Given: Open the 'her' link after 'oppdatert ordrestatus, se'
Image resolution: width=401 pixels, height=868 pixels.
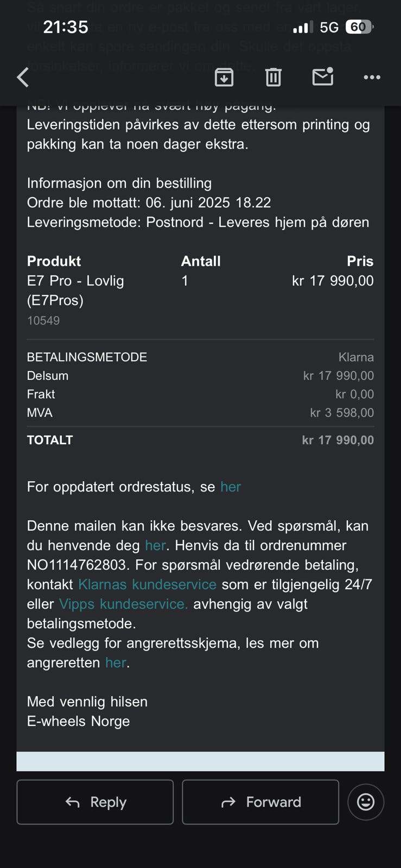Looking at the screenshot, I should coord(231,487).
